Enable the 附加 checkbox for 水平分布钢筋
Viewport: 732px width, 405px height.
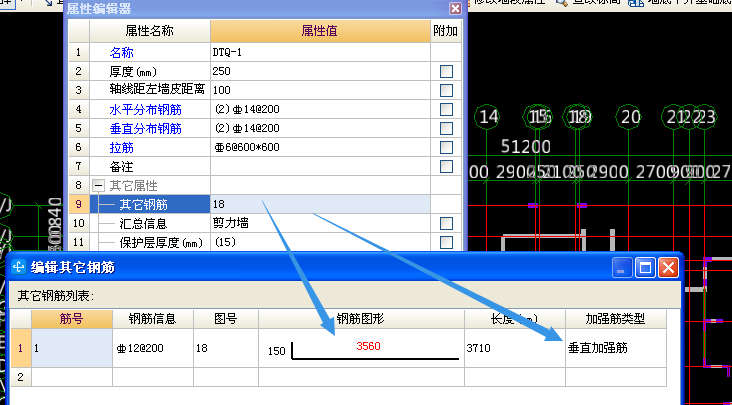(446, 110)
